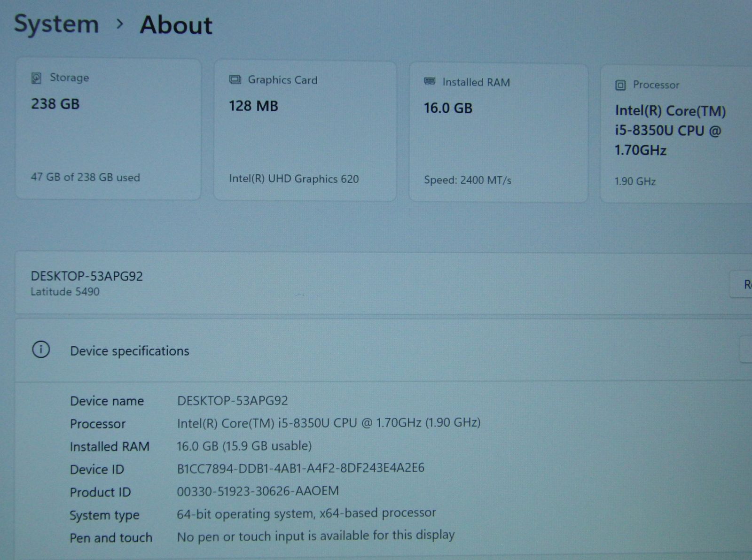Select the 16.0 GB Installed RAM value
This screenshot has height=560, width=752.
[x=448, y=109]
